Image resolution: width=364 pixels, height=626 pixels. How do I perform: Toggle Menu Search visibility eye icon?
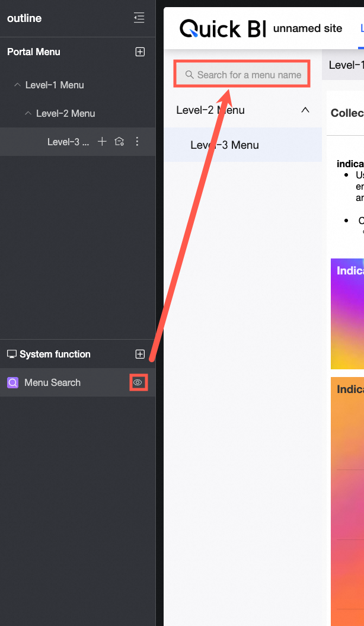[x=138, y=382]
